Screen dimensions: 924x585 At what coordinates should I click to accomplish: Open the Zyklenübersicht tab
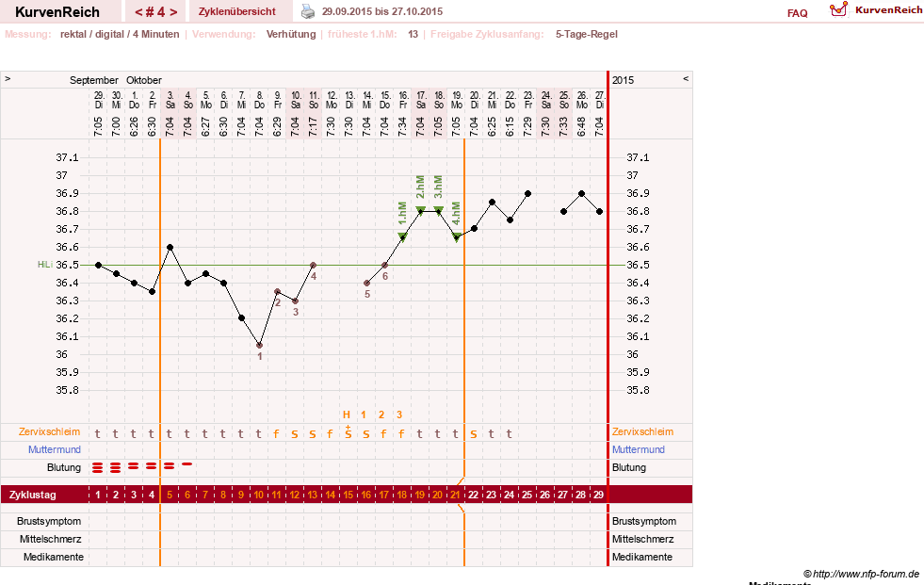click(x=237, y=11)
